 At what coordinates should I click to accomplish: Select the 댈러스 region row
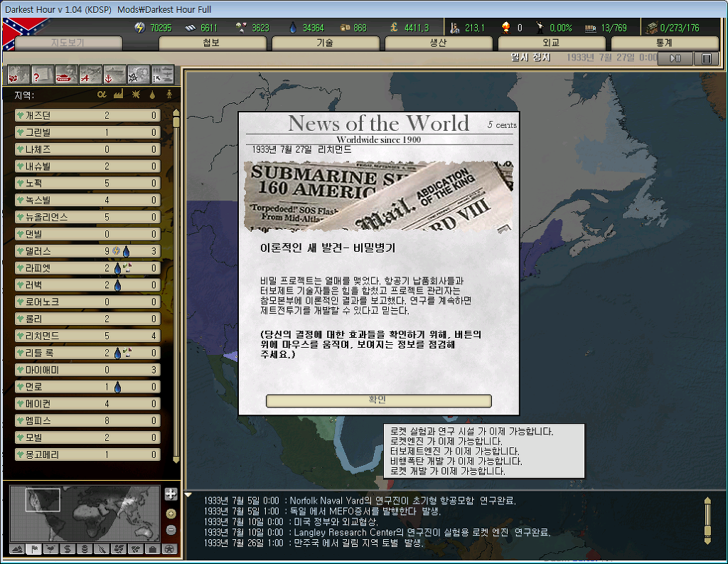click(x=87, y=251)
